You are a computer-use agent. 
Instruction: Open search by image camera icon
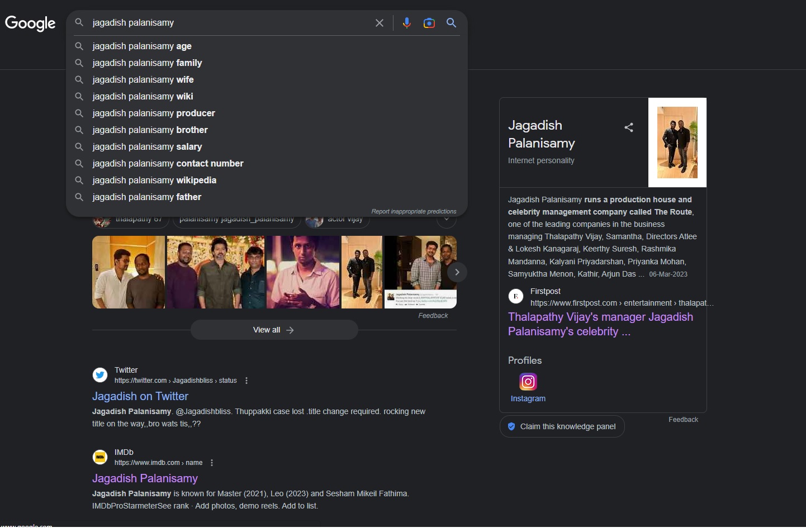[429, 23]
